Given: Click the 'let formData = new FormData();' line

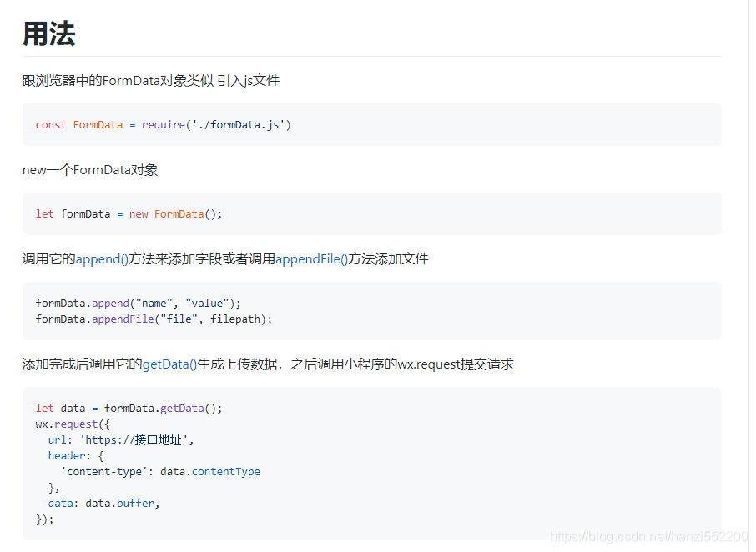Looking at the screenshot, I should (129, 213).
